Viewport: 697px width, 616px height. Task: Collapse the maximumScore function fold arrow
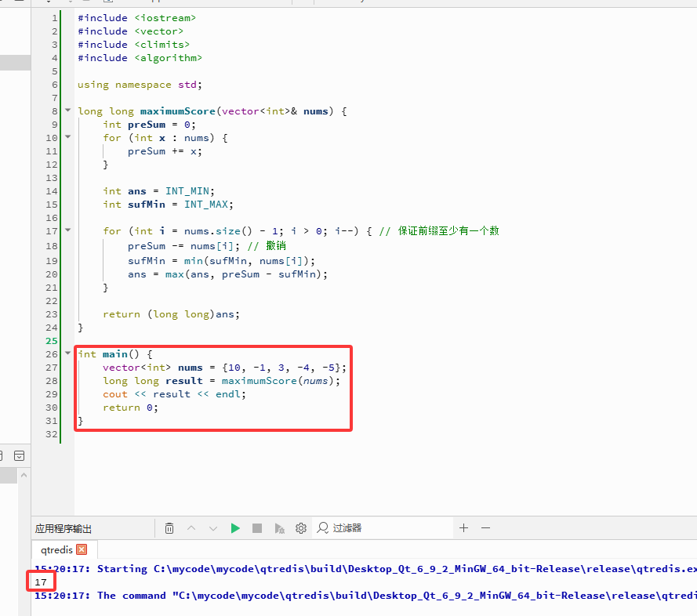pyautogui.click(x=67, y=110)
